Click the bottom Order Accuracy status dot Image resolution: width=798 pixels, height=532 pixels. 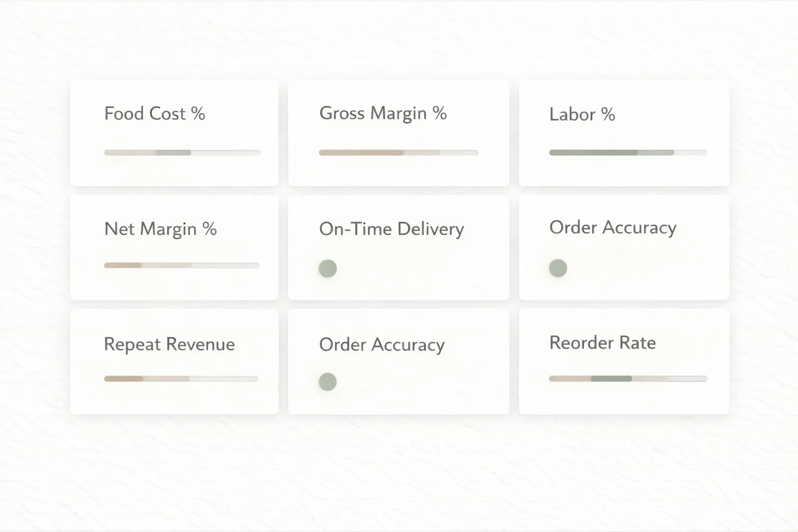pos(327,381)
